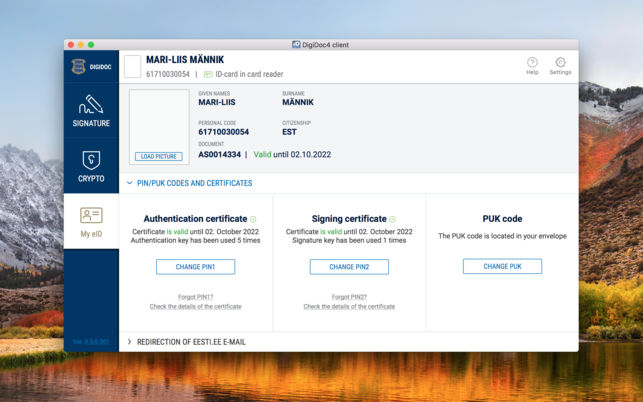Click the ID-card in card reader icon
Viewport: 643px width, 402px height.
(x=208, y=74)
